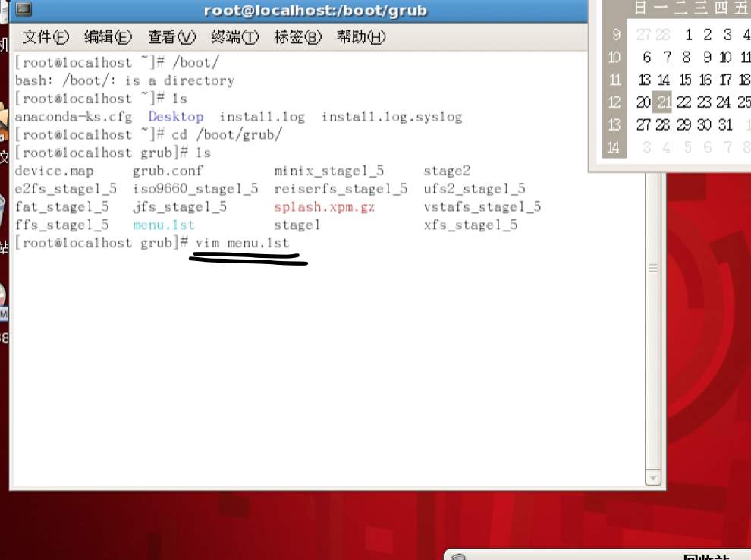The image size is (751, 560).
Task: Select day 1 in the calendar
Action: pos(688,34)
